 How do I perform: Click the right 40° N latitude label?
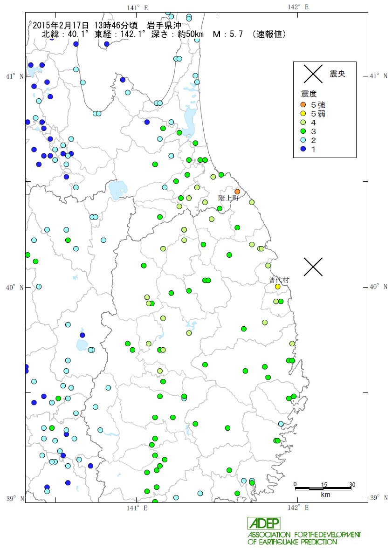(378, 287)
